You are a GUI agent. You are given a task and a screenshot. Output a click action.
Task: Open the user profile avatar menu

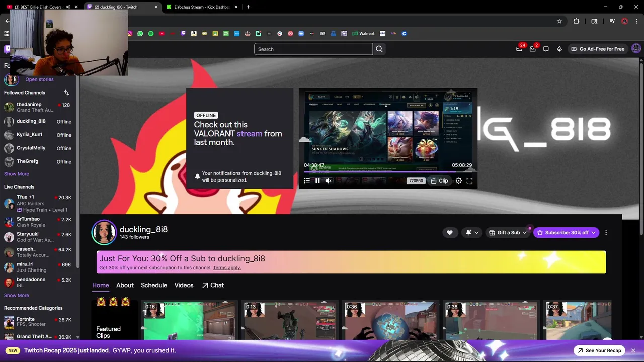pyautogui.click(x=636, y=49)
